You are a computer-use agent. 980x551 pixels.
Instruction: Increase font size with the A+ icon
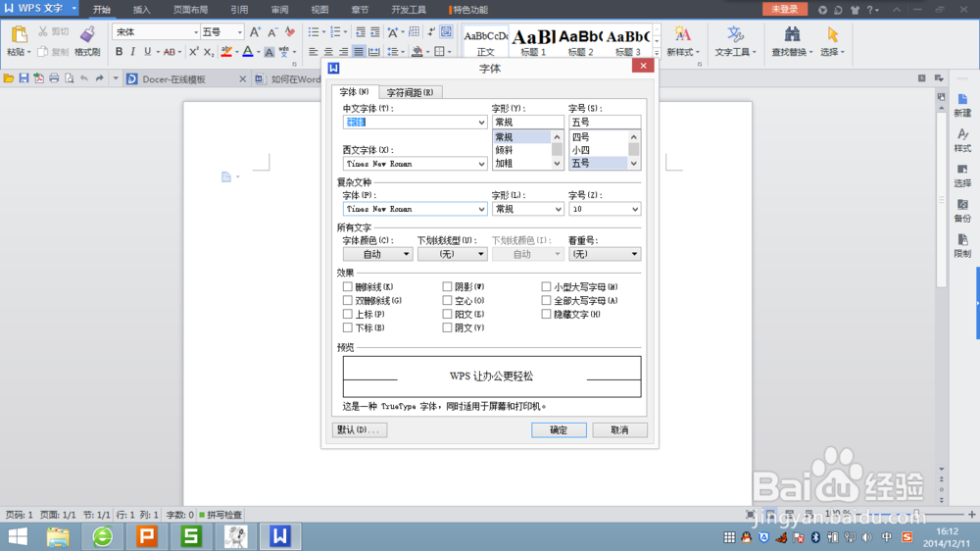coord(255,32)
